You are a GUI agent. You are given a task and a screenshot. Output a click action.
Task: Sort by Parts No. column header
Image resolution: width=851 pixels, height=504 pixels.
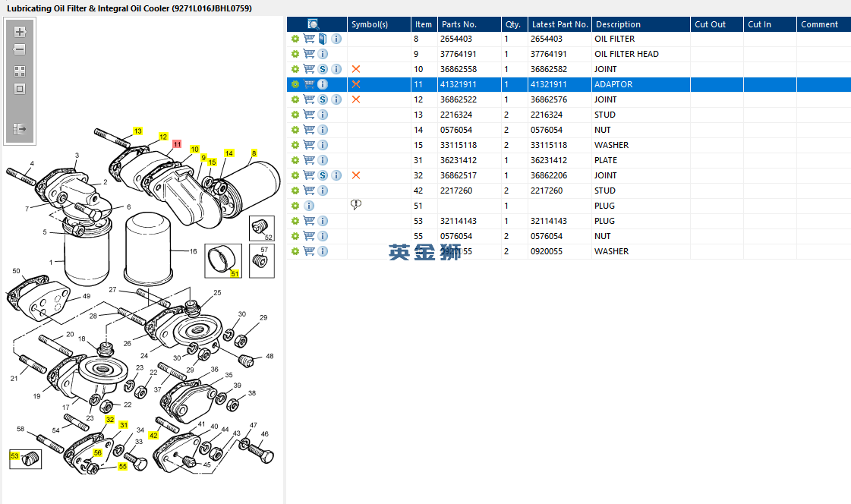click(458, 24)
